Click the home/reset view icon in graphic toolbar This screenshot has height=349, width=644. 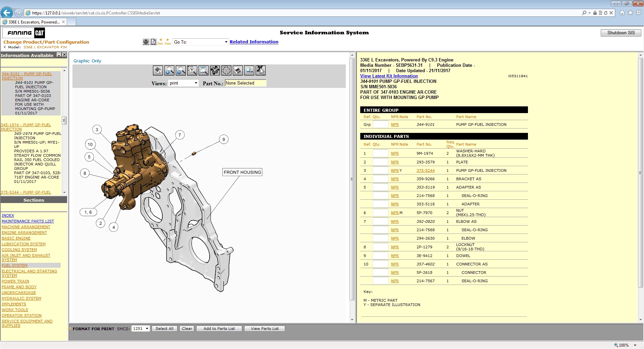coord(158,70)
